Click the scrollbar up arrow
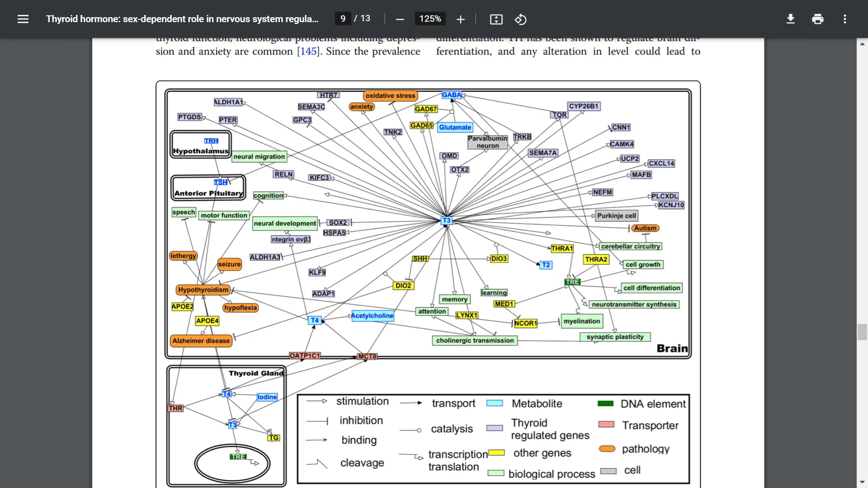The height and width of the screenshot is (488, 868). pyautogui.click(x=862, y=44)
